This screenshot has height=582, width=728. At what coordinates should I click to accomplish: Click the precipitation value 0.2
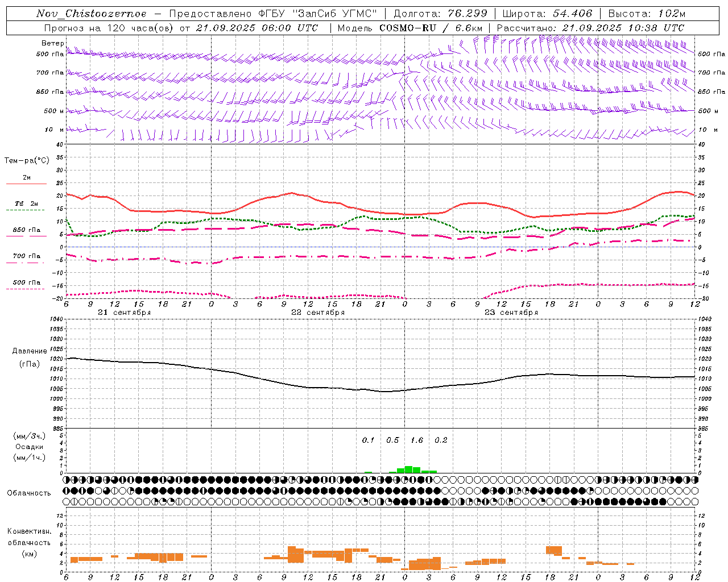click(x=441, y=440)
